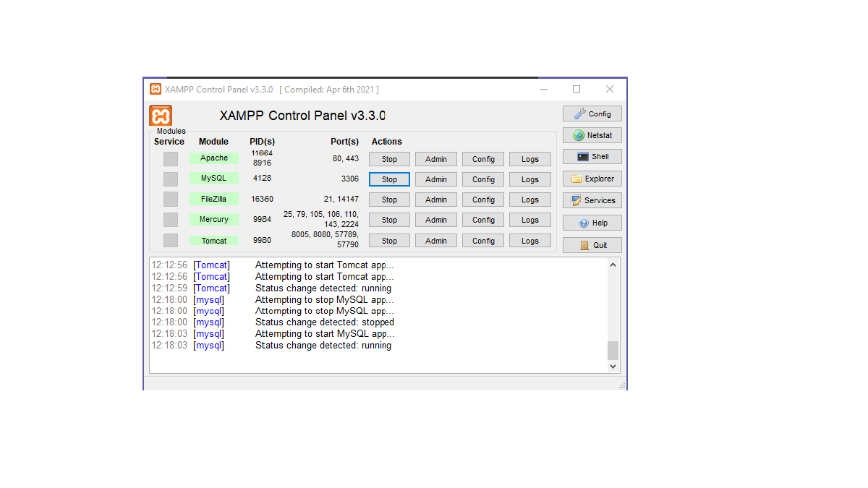The height and width of the screenshot is (488, 868).
Task: Stop the FileZilla module
Action: 389,200
